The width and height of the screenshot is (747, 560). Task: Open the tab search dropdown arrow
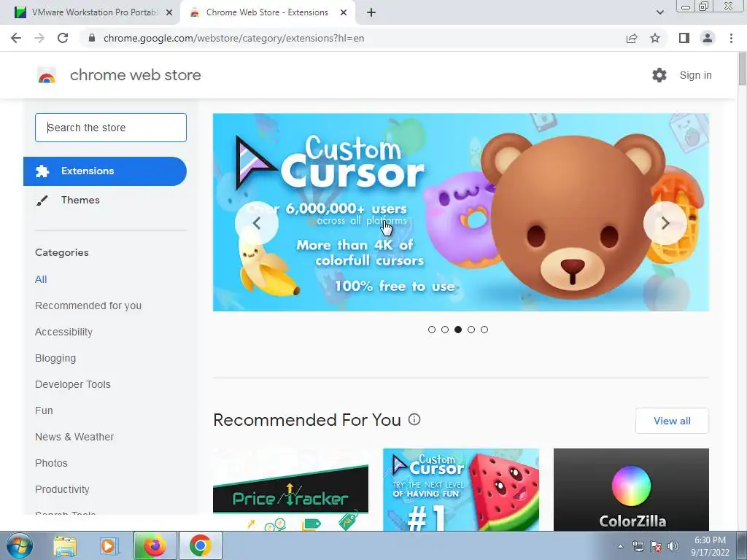click(x=659, y=12)
